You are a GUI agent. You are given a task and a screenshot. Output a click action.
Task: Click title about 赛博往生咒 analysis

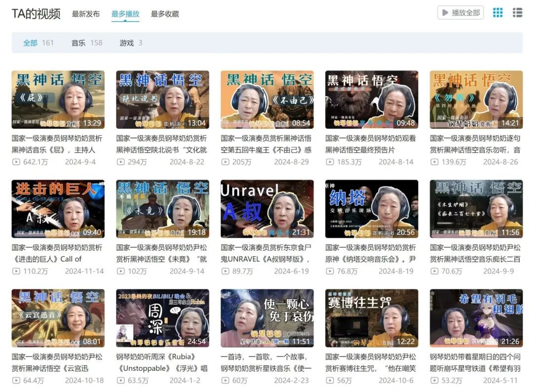371,362
